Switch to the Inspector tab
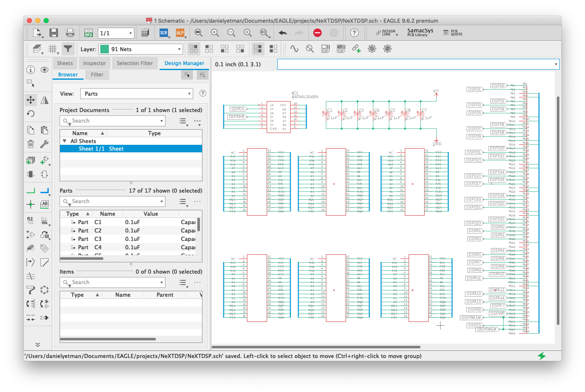The image size is (585, 392). pos(94,63)
